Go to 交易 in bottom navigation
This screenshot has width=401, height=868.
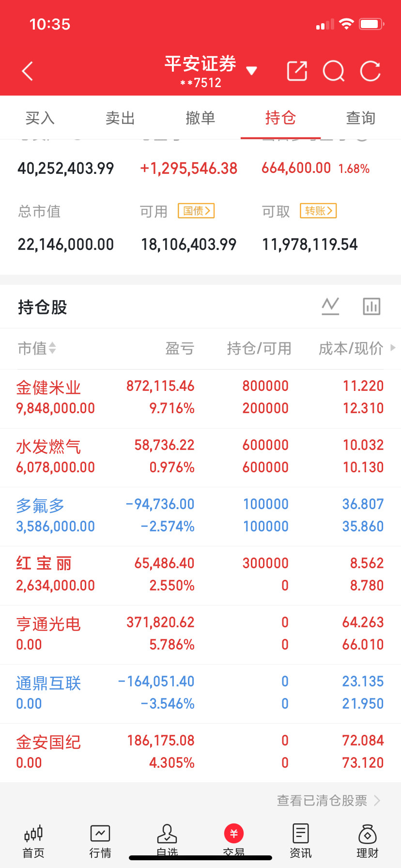click(x=234, y=842)
